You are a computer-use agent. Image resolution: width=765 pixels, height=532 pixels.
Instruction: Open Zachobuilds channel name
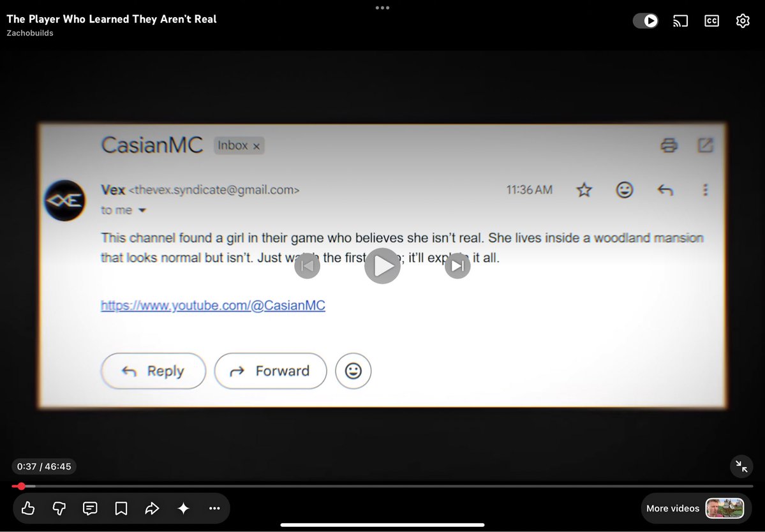(x=30, y=33)
